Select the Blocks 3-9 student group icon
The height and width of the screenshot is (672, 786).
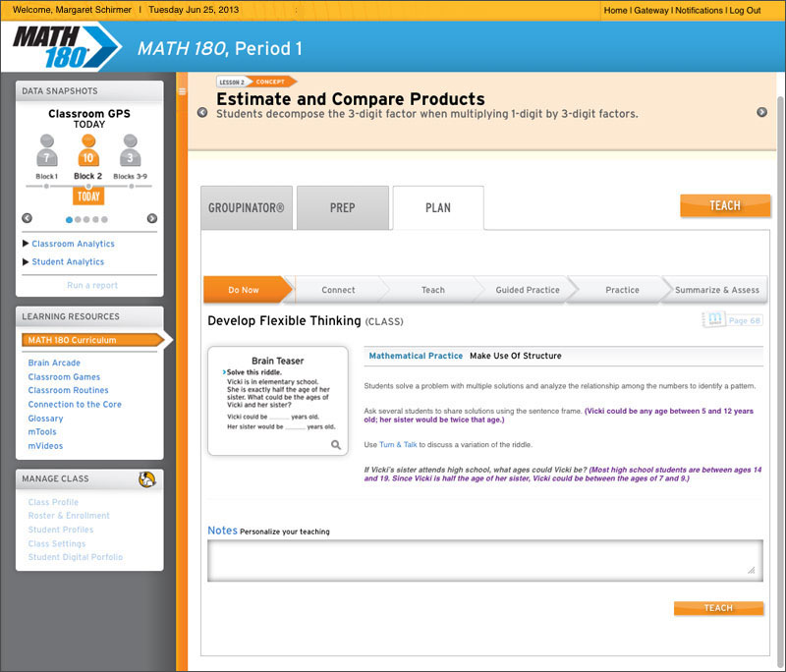click(130, 150)
